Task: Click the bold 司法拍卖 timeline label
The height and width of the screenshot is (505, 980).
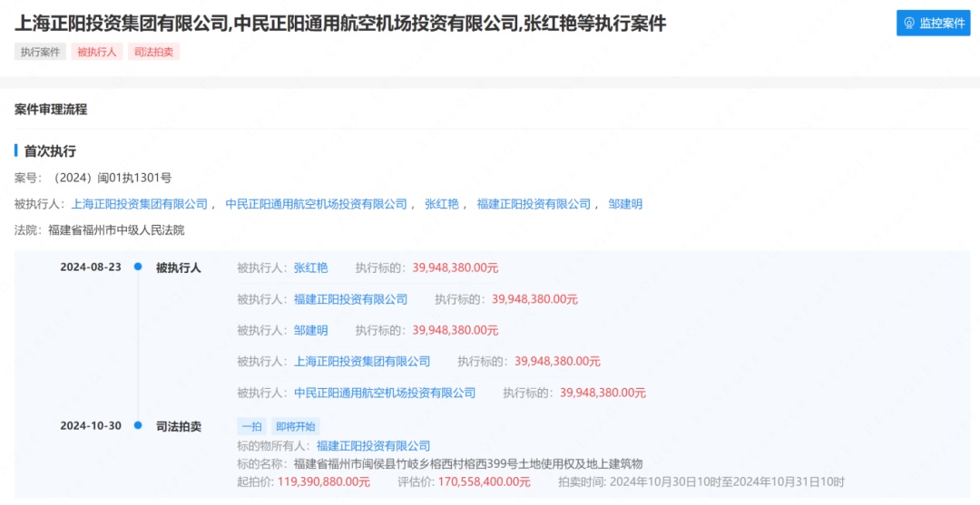Action: (x=178, y=426)
